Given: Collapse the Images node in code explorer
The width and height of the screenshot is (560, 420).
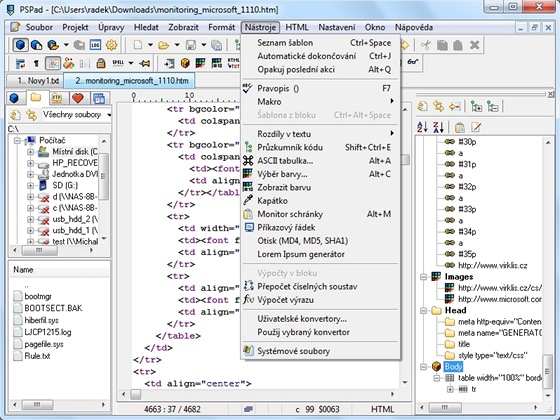Looking at the screenshot, I should click(x=424, y=277).
